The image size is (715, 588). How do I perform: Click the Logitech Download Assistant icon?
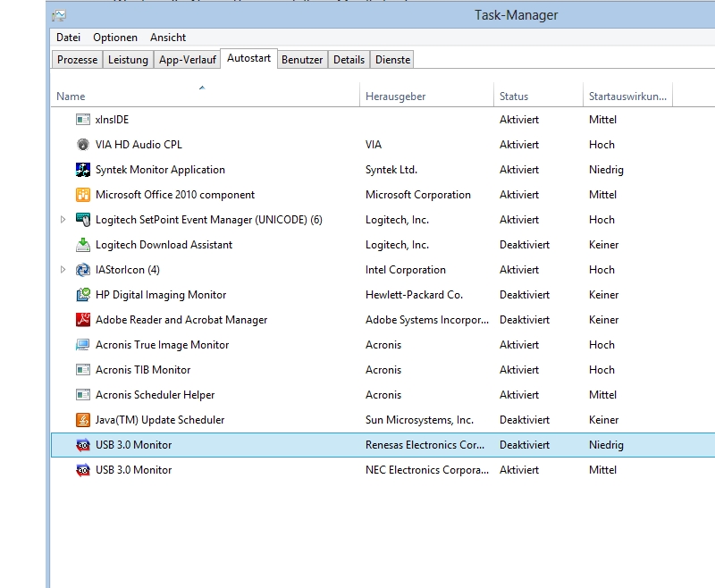[82, 245]
